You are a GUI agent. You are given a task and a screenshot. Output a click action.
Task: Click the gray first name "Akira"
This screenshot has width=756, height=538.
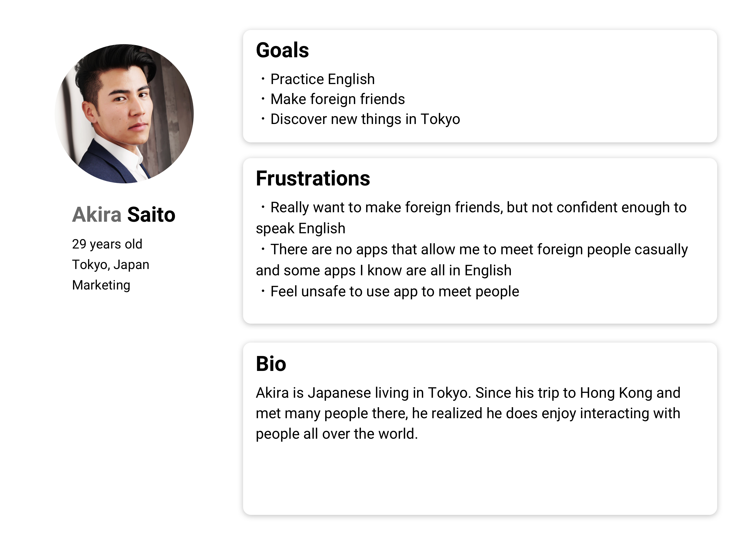point(97,214)
